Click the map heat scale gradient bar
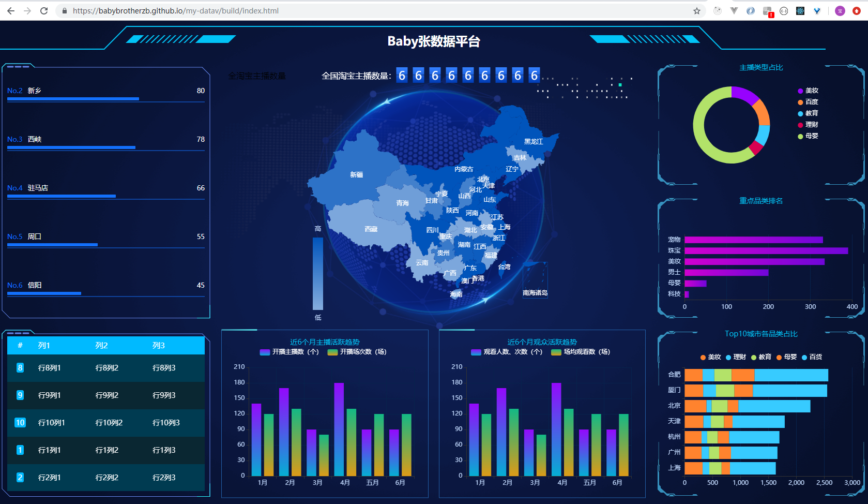The width and height of the screenshot is (868, 504). click(318, 274)
